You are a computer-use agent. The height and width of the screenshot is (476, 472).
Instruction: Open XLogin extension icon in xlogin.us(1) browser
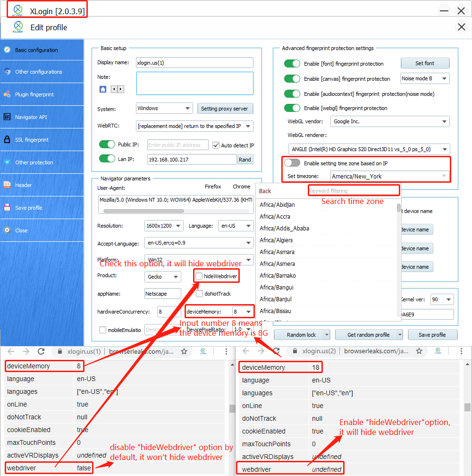coord(203,351)
